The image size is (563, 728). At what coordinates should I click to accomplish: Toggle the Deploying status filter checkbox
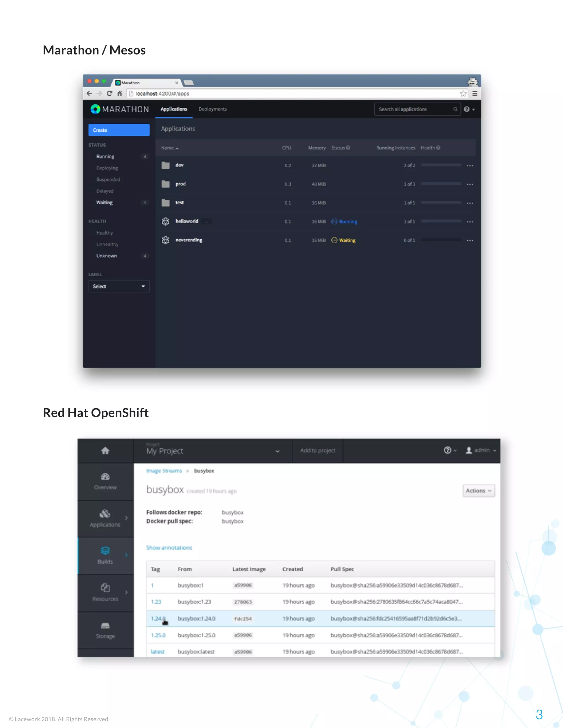(91, 168)
